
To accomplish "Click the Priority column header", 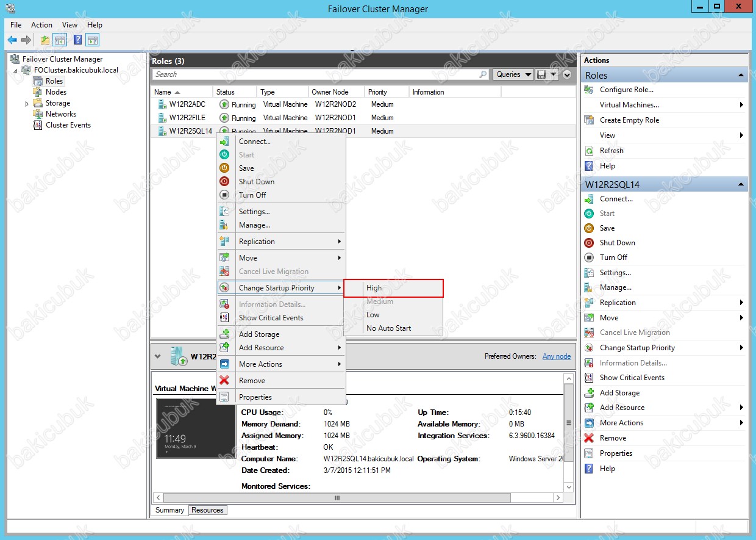I will tap(387, 92).
